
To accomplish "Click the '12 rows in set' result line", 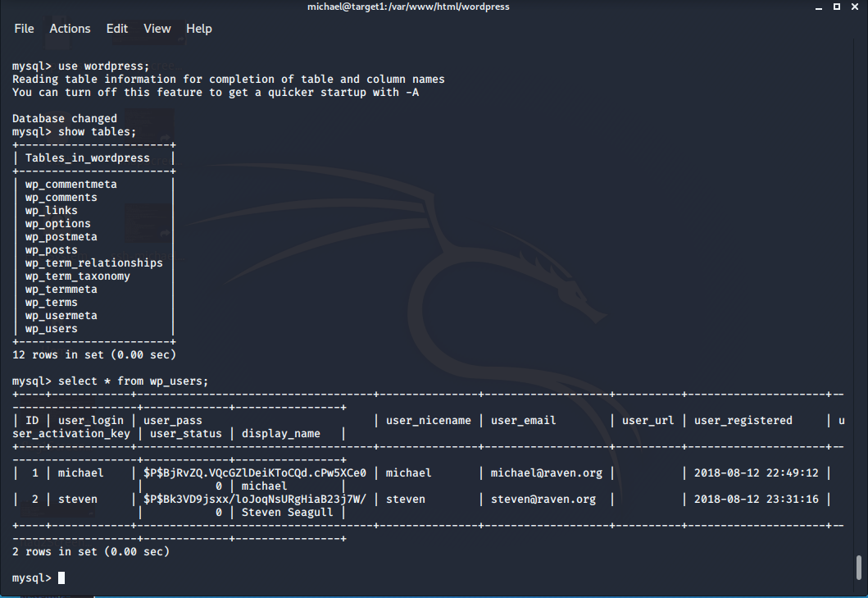I will click(94, 354).
